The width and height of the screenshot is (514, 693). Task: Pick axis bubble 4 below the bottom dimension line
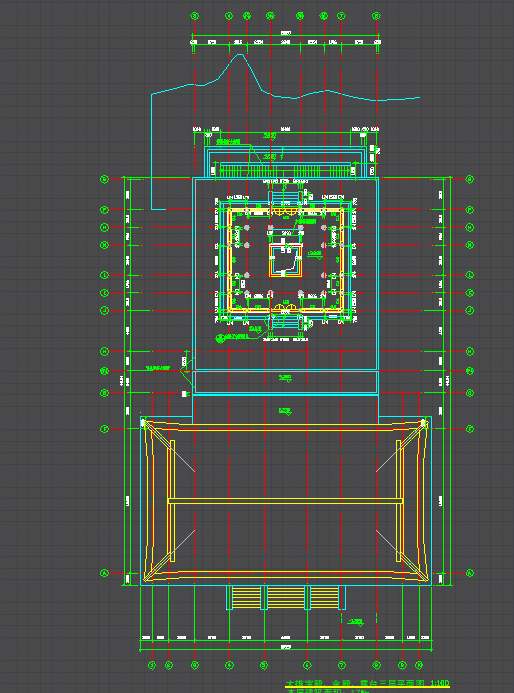pyautogui.click(x=229, y=664)
